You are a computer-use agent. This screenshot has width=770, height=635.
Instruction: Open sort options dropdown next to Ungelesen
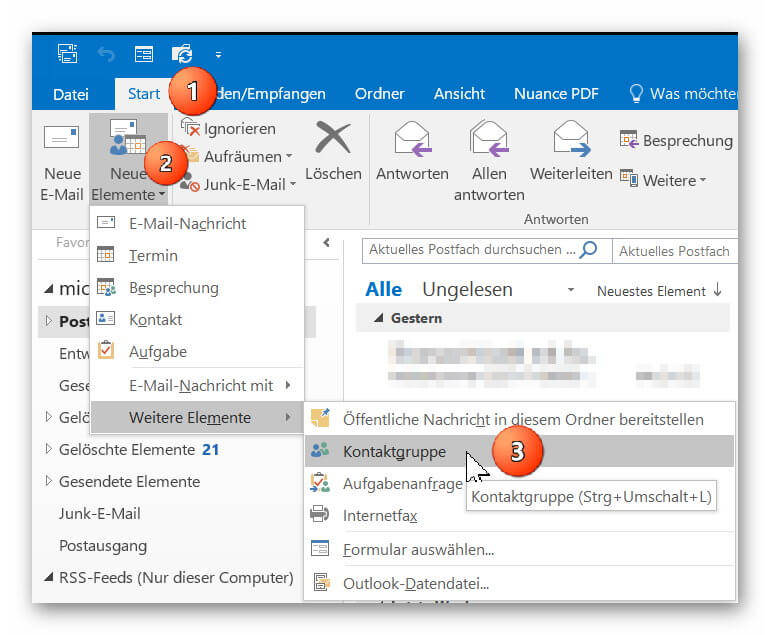click(x=571, y=290)
